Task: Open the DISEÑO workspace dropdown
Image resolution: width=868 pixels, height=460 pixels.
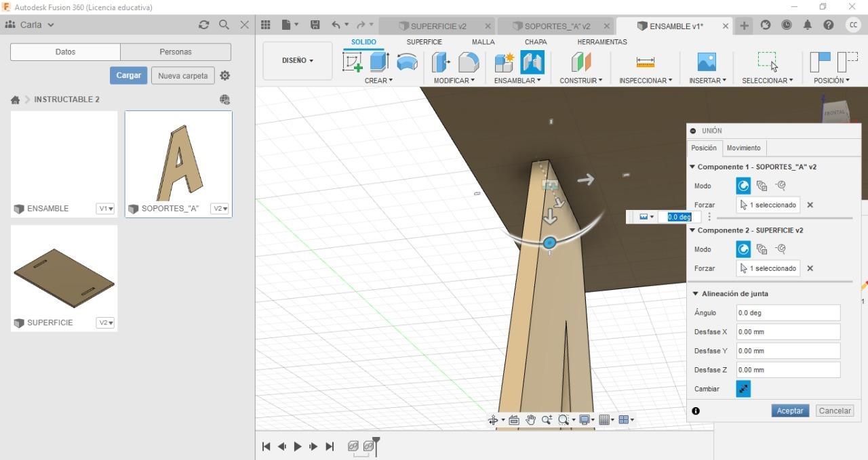Action: [298, 60]
